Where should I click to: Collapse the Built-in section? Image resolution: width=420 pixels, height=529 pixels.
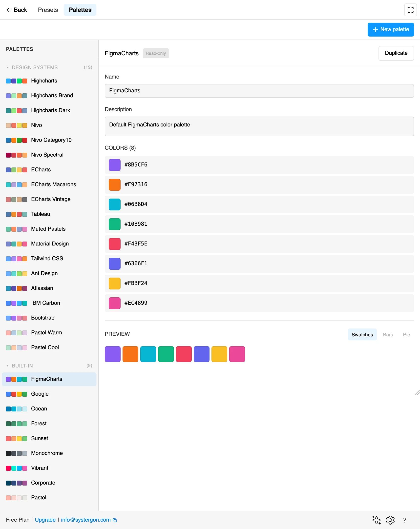click(49, 366)
